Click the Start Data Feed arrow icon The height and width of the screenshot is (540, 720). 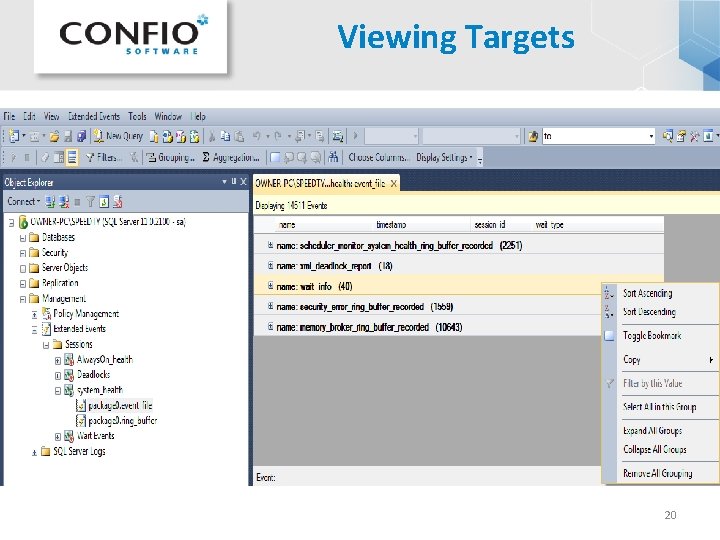[x=13, y=158]
